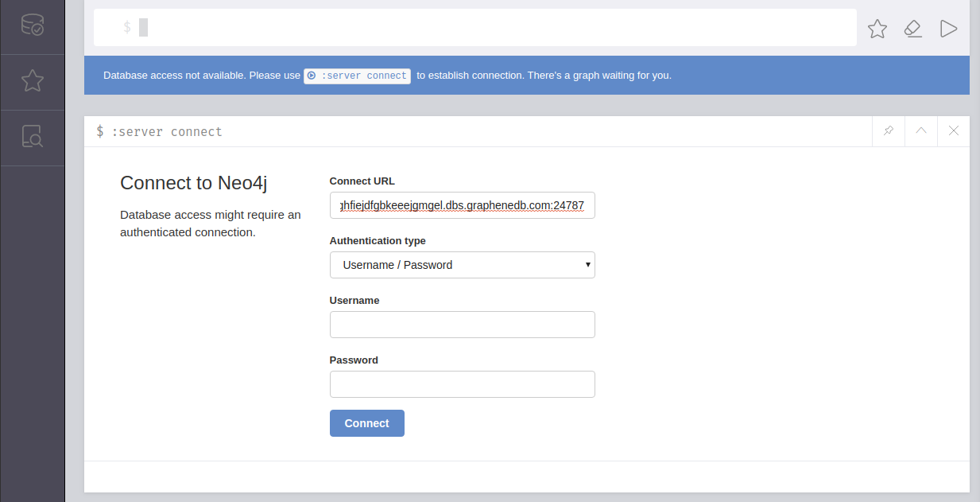The width and height of the screenshot is (980, 502).
Task: Click the Username field
Action: [463, 325]
